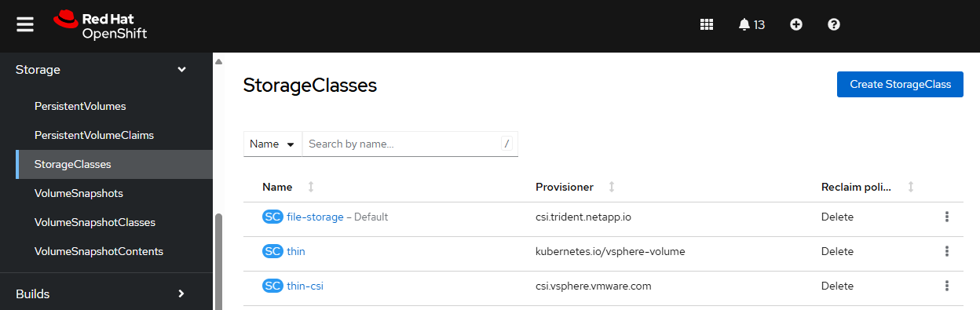The width and height of the screenshot is (980, 310).
Task: Open the thin-csi storage class link
Action: coord(305,286)
